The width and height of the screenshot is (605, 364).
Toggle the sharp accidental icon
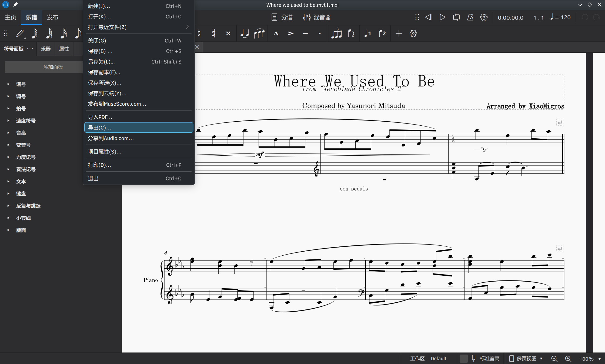click(213, 33)
